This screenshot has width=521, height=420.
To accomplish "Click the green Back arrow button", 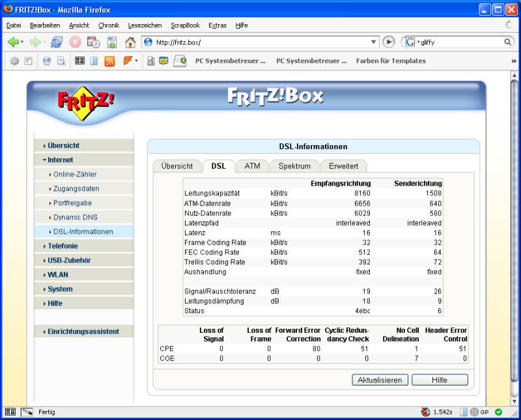I will (x=13, y=42).
